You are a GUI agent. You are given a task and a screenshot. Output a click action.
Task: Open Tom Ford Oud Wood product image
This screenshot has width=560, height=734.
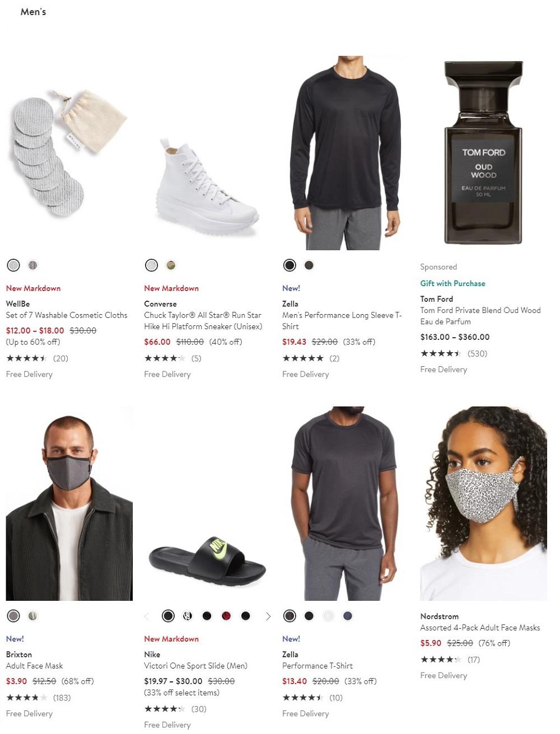pyautogui.click(x=484, y=152)
